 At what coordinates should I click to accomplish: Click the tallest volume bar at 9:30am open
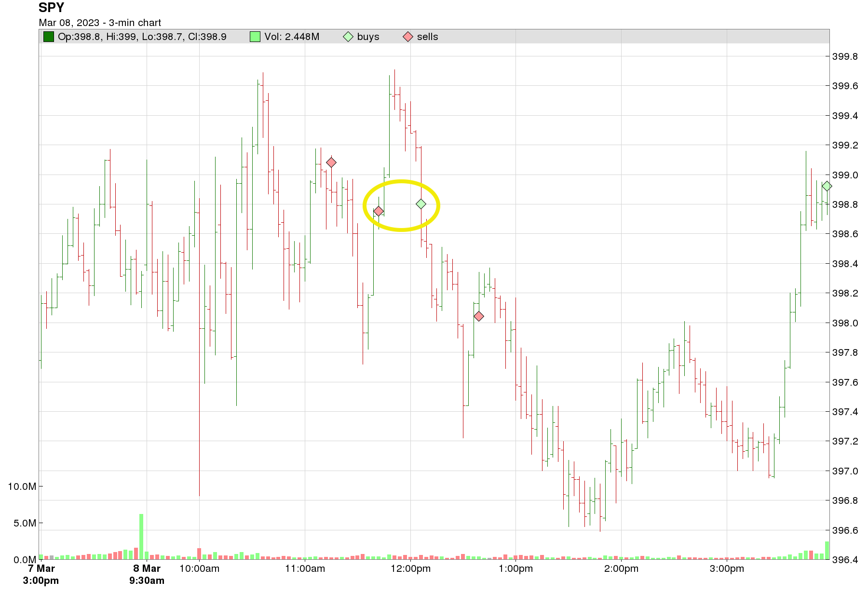coord(141,537)
